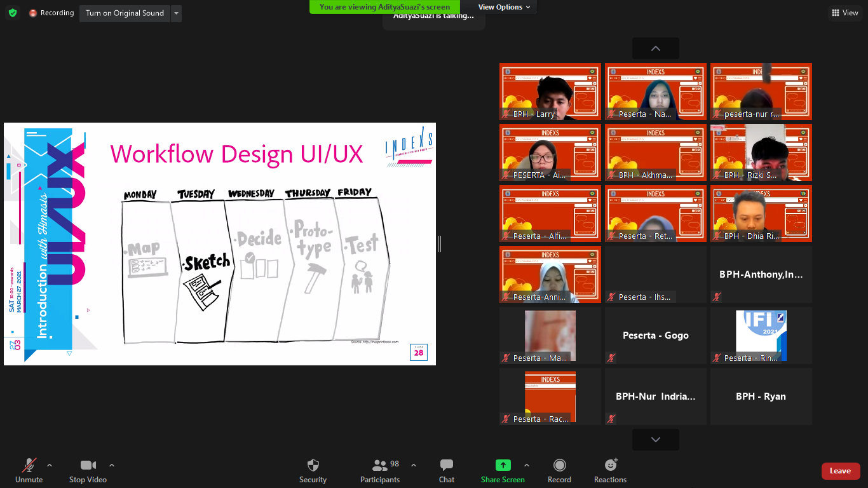The image size is (868, 488).
Task: Click the muted mic icon on Peserta - Ihs tile
Action: (611, 297)
